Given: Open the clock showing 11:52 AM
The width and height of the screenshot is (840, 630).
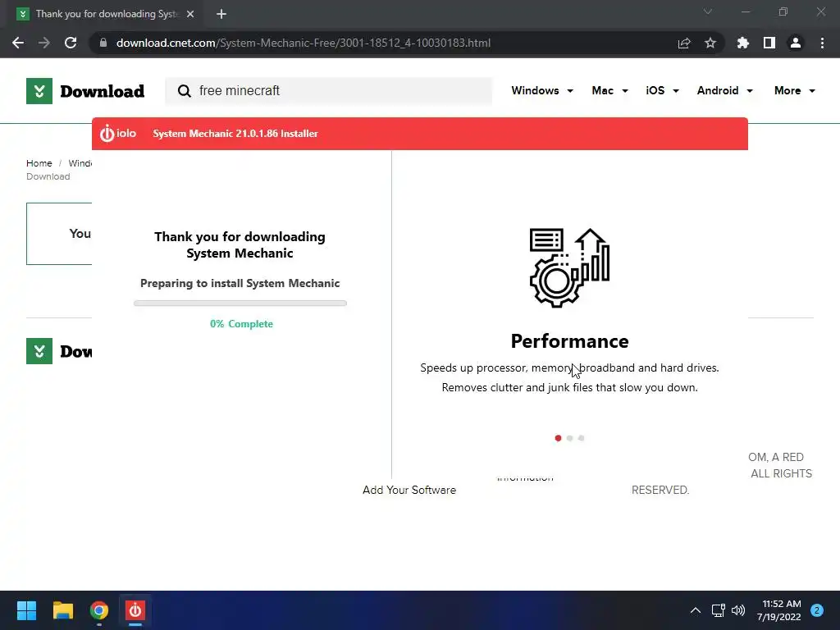Looking at the screenshot, I should coord(779,610).
